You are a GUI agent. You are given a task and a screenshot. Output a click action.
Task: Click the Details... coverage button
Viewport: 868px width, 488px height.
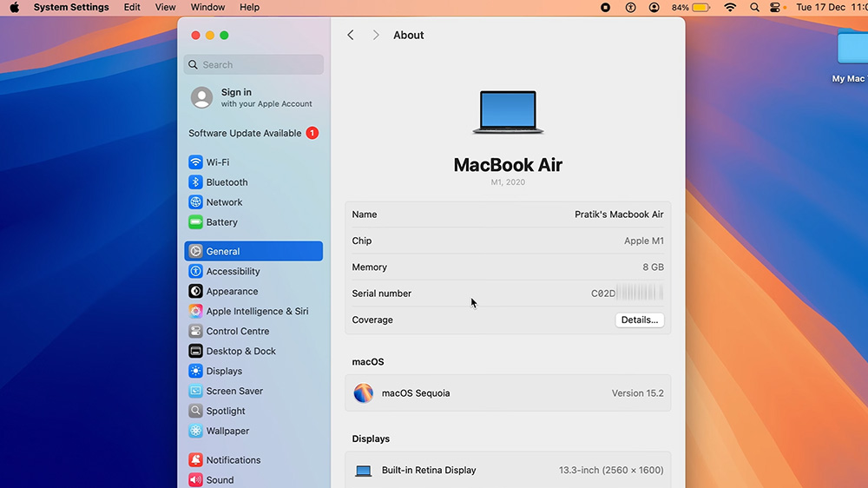[640, 320]
